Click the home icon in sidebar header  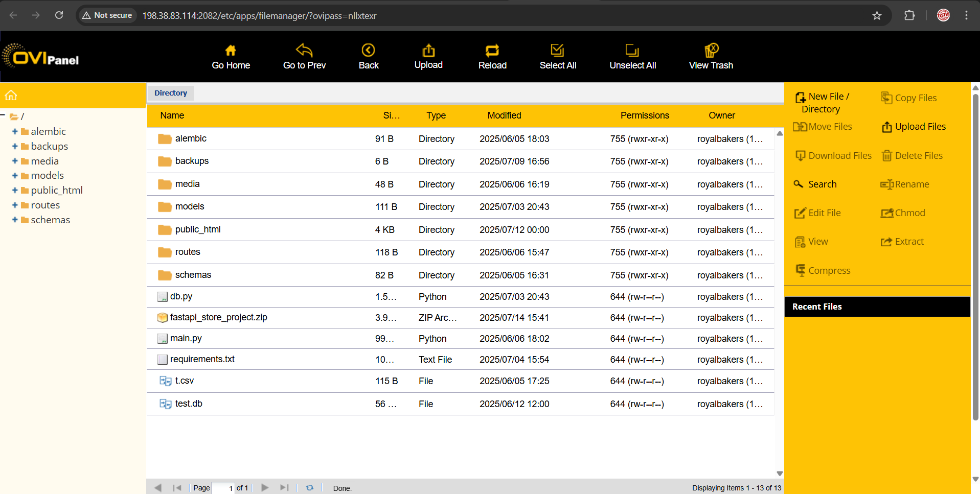pos(11,96)
